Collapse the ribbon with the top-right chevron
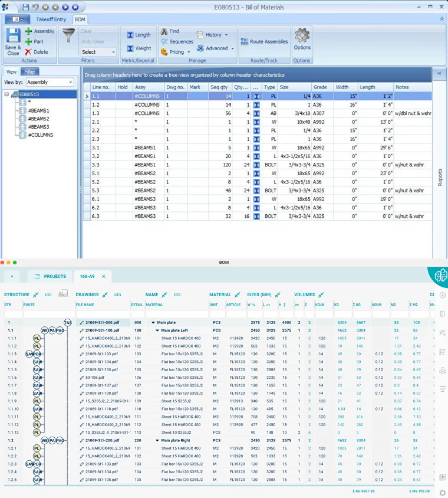Image resolution: width=448 pixels, height=498 pixels. [442, 19]
